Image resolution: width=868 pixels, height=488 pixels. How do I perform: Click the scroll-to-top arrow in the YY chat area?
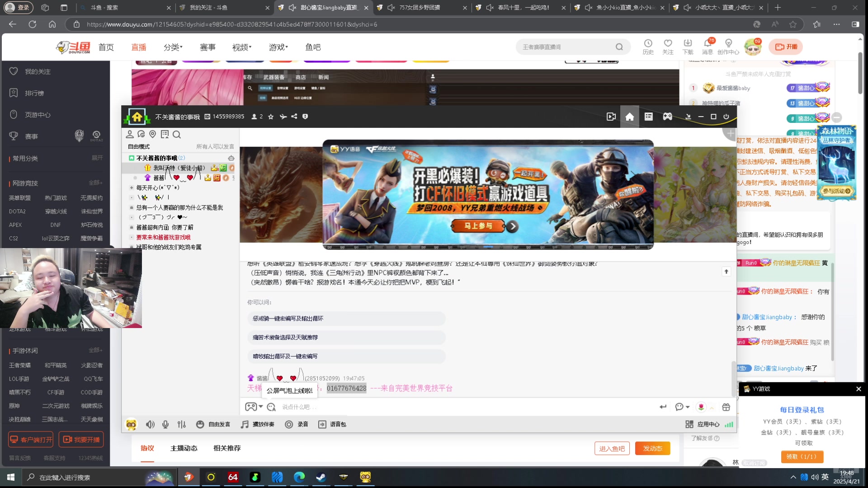[x=726, y=272]
